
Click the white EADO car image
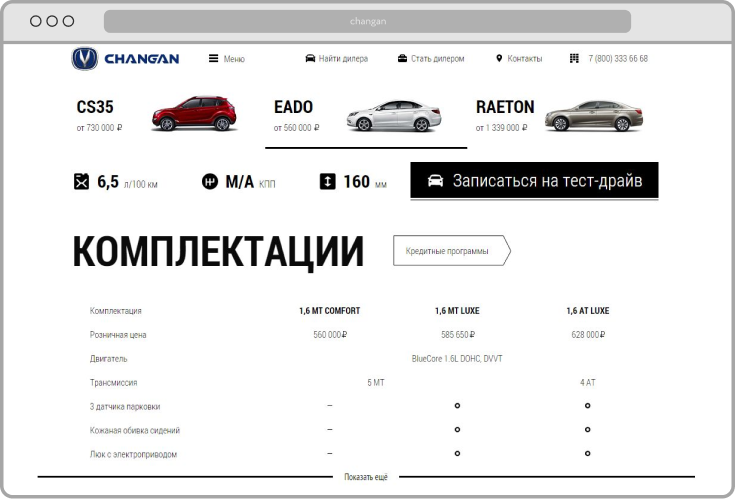[394, 115]
